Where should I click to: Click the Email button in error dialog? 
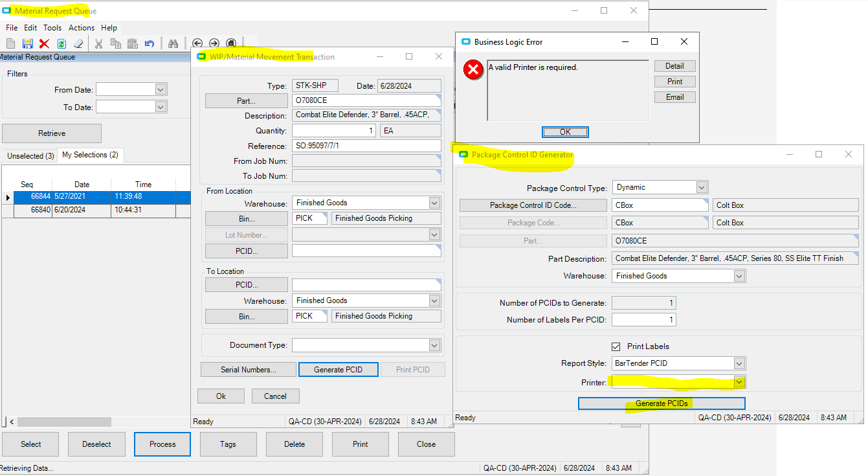coord(674,97)
